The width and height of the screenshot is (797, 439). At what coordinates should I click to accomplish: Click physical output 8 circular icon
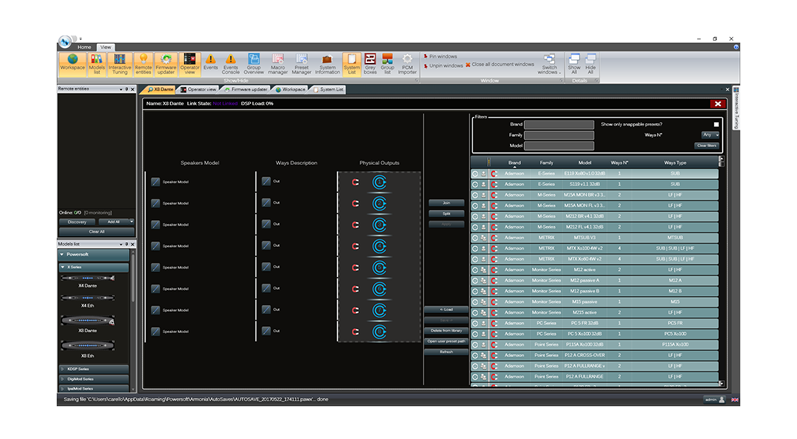[379, 332]
